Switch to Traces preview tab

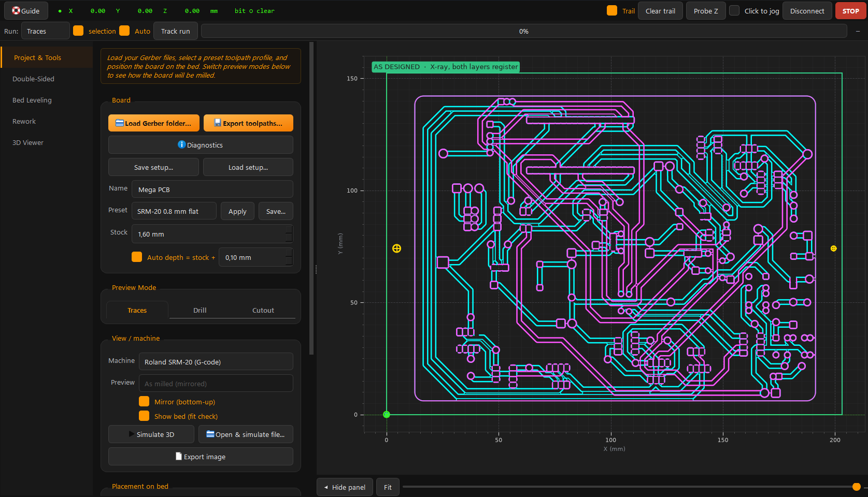point(137,310)
